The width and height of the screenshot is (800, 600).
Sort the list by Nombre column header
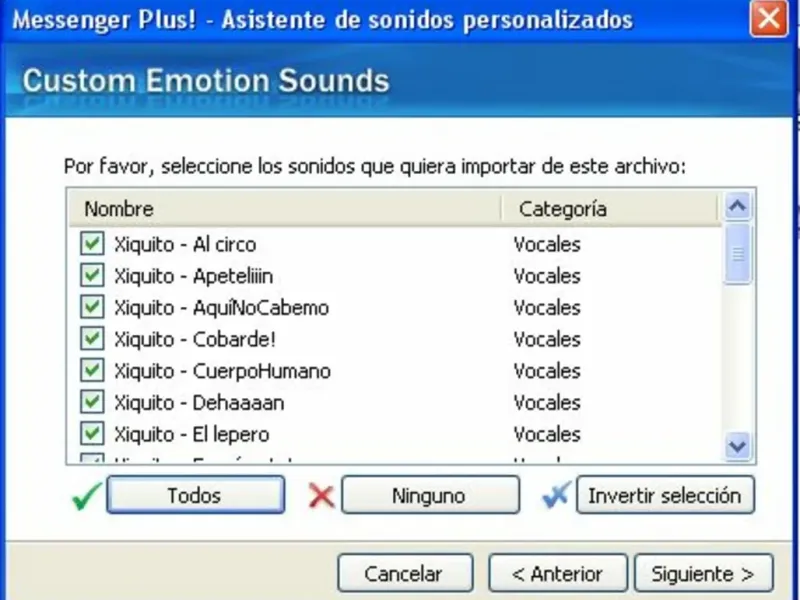pyautogui.click(x=285, y=209)
